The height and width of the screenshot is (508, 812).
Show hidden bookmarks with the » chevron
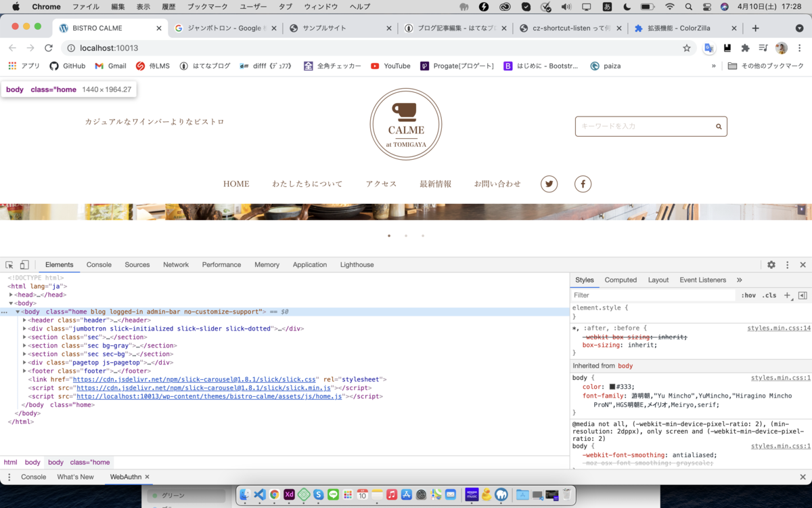(x=713, y=66)
